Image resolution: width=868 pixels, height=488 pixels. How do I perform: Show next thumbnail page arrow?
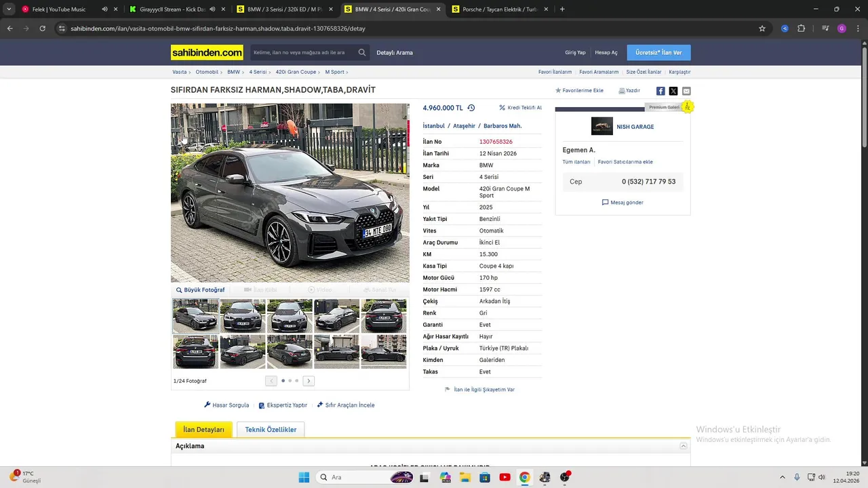[309, 381]
